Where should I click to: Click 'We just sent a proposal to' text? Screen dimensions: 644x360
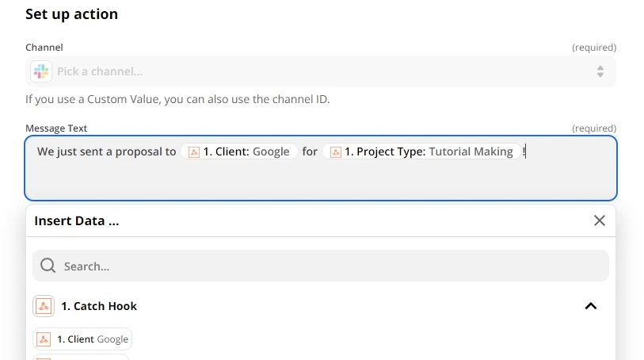pyautogui.click(x=106, y=151)
